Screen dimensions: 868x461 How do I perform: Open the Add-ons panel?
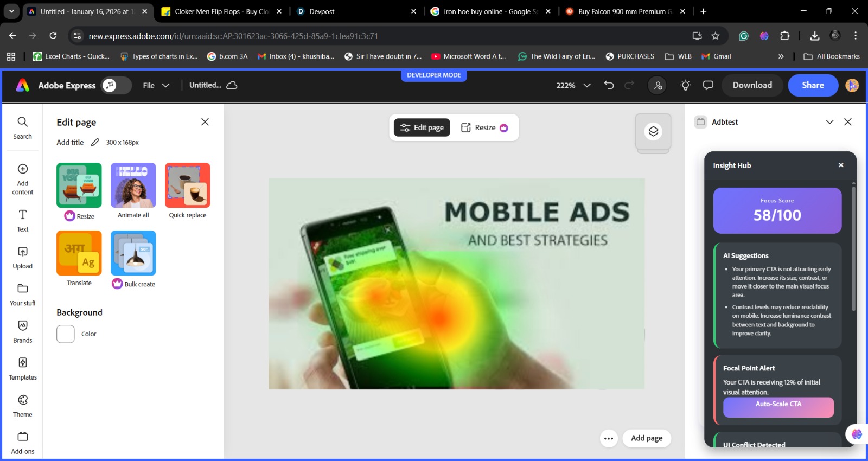[22, 443]
